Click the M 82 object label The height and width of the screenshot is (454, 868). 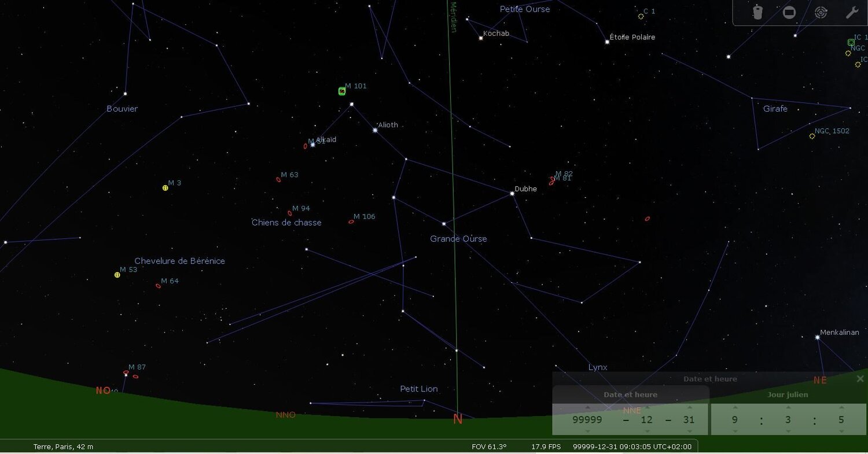click(564, 174)
